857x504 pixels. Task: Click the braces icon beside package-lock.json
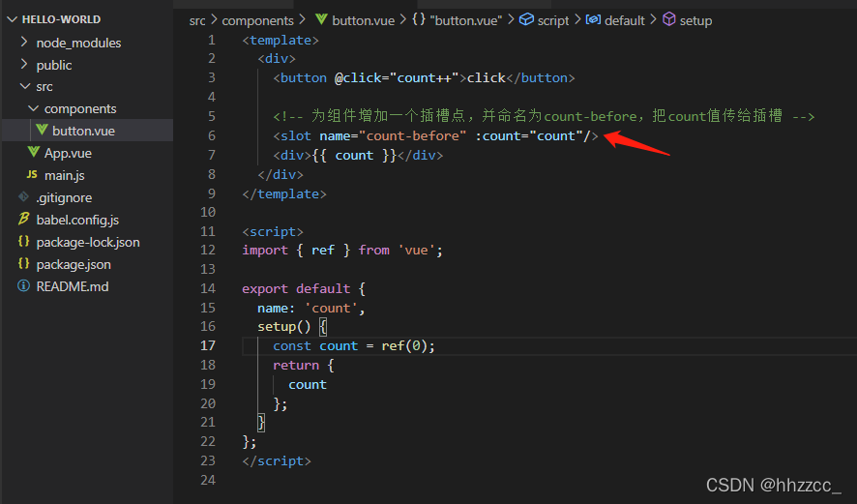(23, 241)
